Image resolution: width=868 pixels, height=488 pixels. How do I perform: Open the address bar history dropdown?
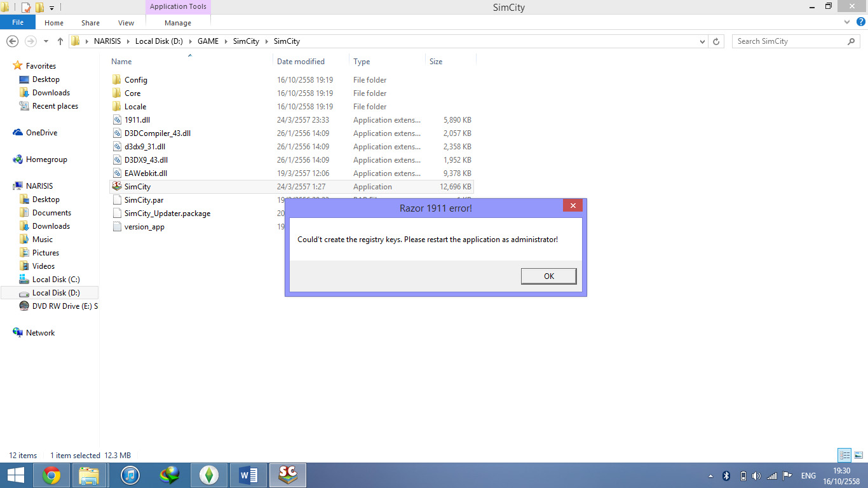coord(702,41)
